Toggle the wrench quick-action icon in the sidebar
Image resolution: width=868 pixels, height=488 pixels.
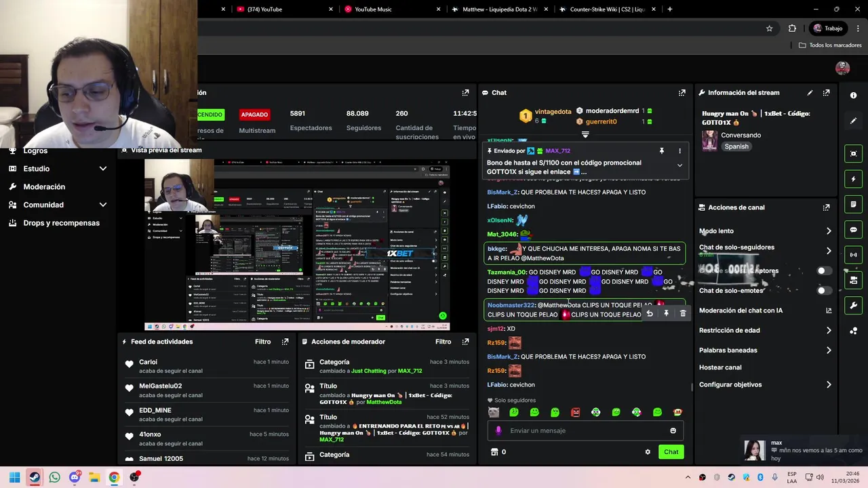tap(853, 306)
